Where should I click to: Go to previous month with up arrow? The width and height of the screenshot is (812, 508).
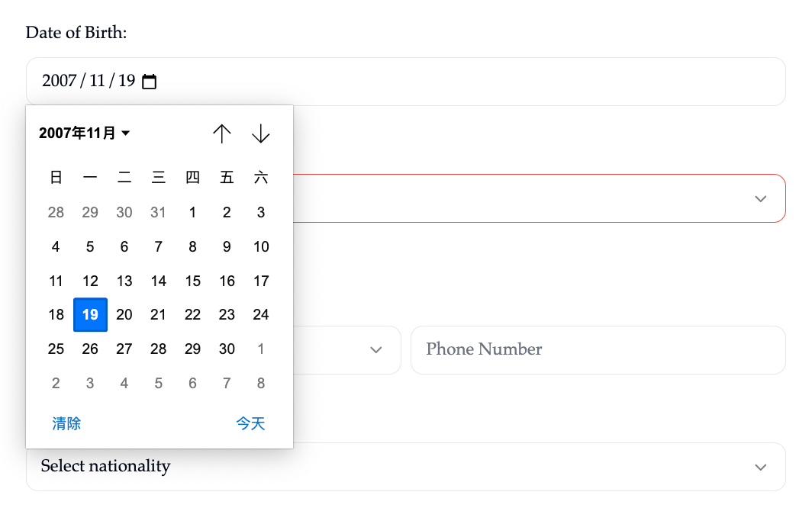click(x=222, y=133)
